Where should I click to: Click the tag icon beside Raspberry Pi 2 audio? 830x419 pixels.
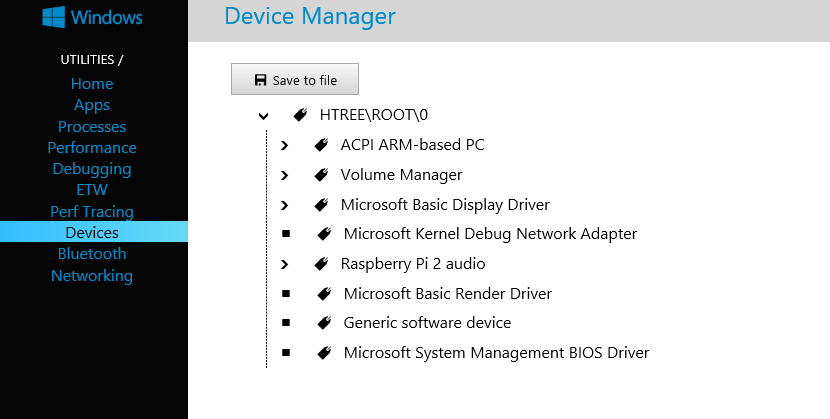click(x=321, y=263)
